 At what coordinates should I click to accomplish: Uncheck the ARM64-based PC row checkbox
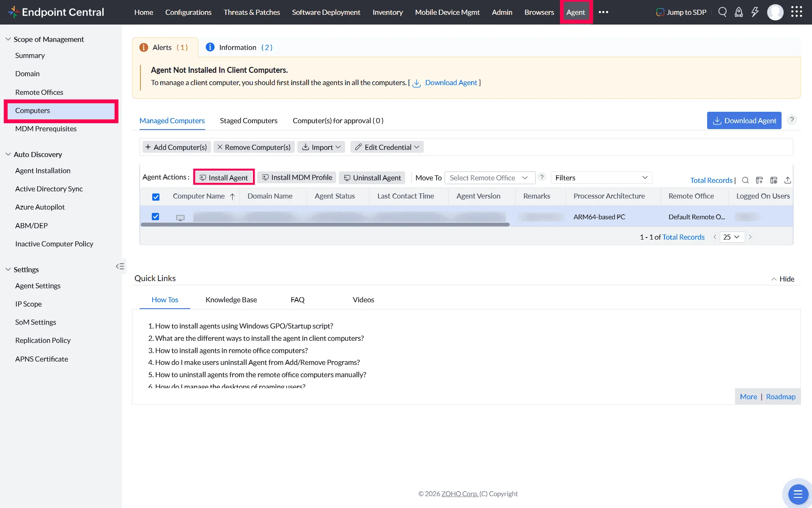click(156, 217)
